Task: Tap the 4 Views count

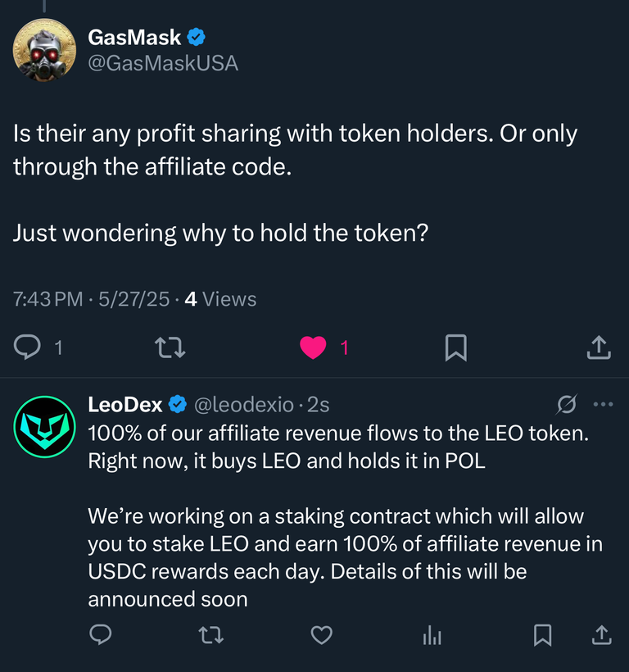Action: (x=220, y=299)
